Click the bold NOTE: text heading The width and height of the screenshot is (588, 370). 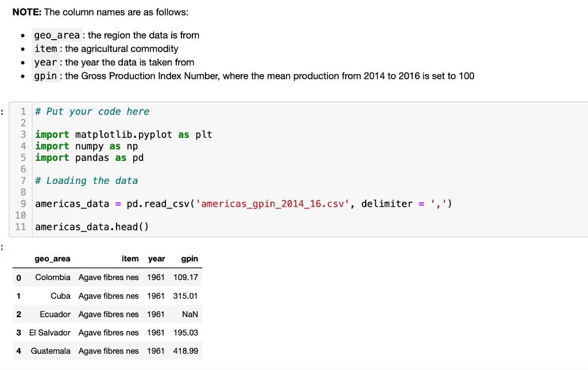pyautogui.click(x=26, y=11)
